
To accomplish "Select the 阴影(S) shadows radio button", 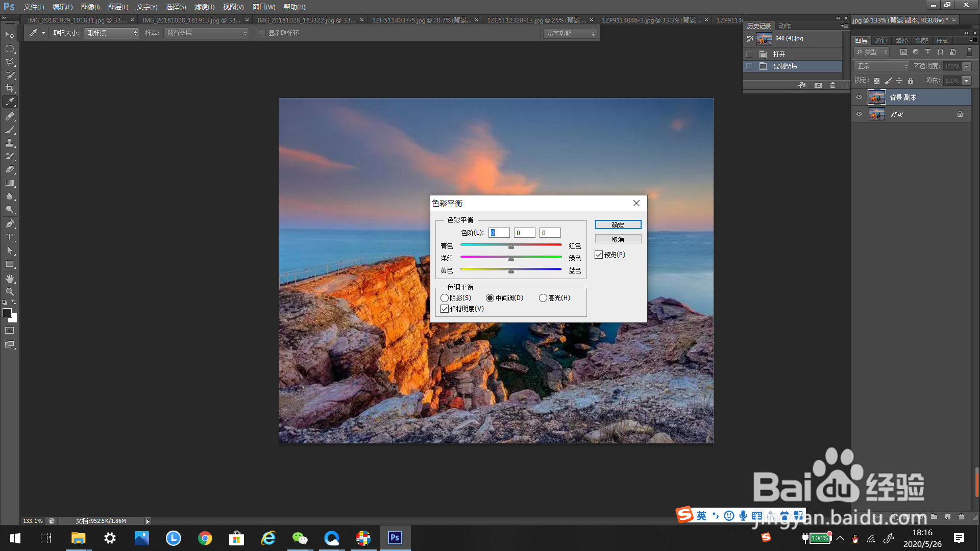I will click(445, 298).
